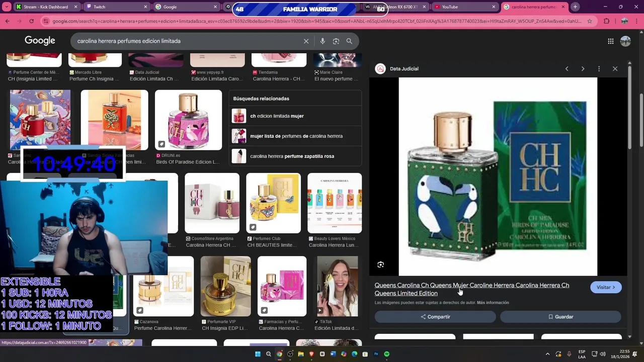Open the Windows Start menu

[258, 354]
